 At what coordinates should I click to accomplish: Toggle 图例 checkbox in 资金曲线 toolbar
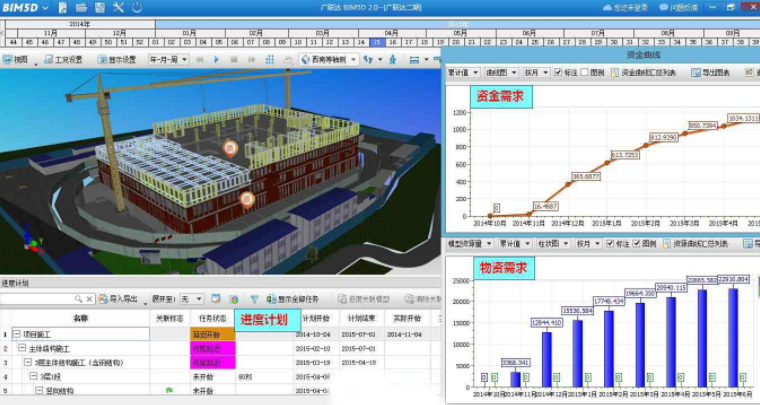click(x=584, y=73)
